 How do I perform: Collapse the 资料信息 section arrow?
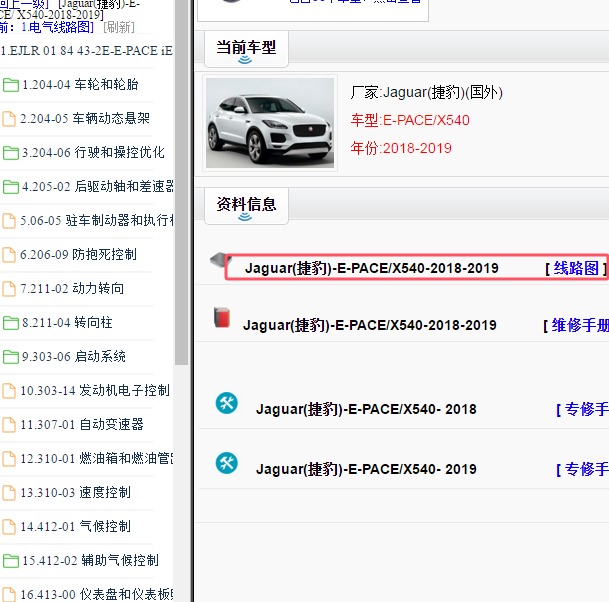pyautogui.click(x=245, y=217)
